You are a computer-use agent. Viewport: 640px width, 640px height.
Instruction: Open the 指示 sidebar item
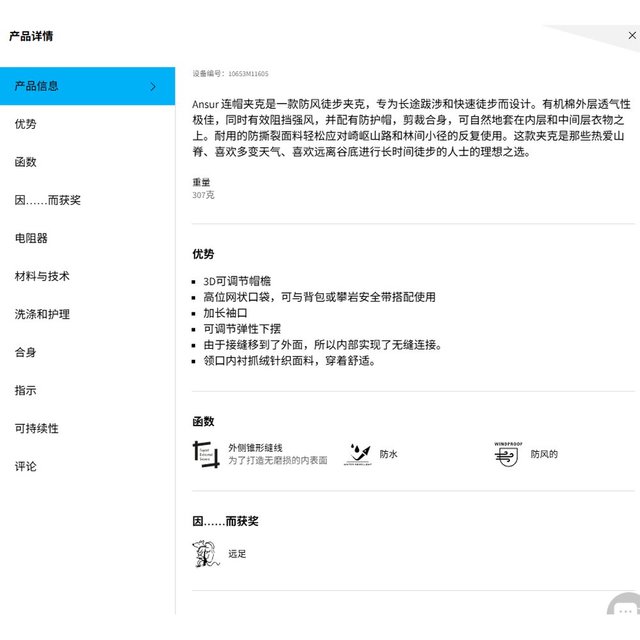[26, 390]
